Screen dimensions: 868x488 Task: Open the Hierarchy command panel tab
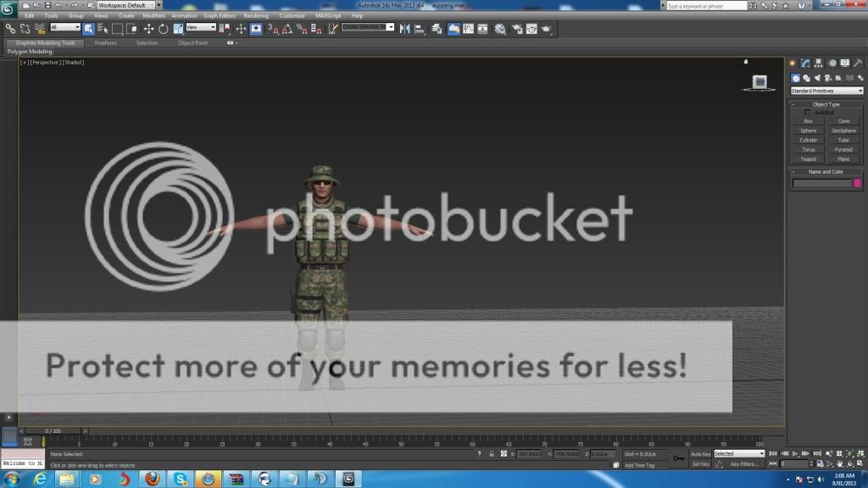819,63
